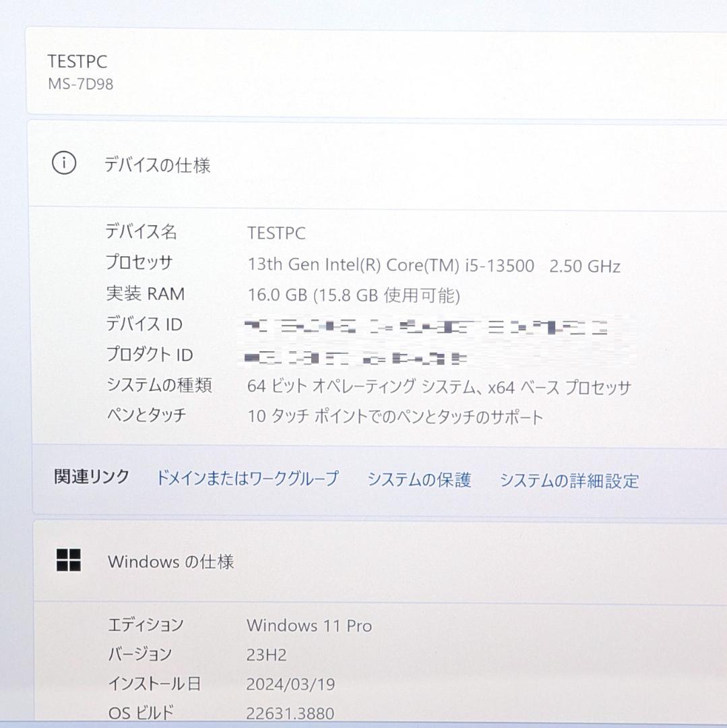Click the 関連リンク label
The image size is (727, 728).
click(92, 477)
